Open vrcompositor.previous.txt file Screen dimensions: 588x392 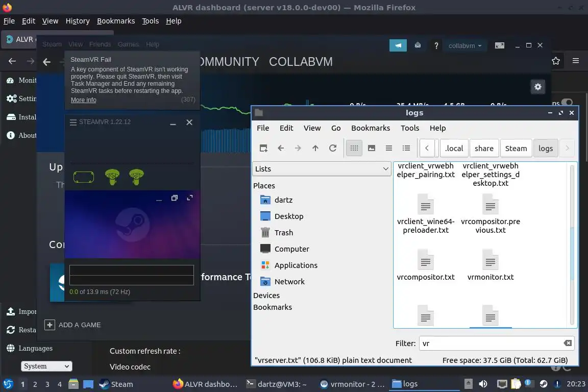(x=491, y=214)
